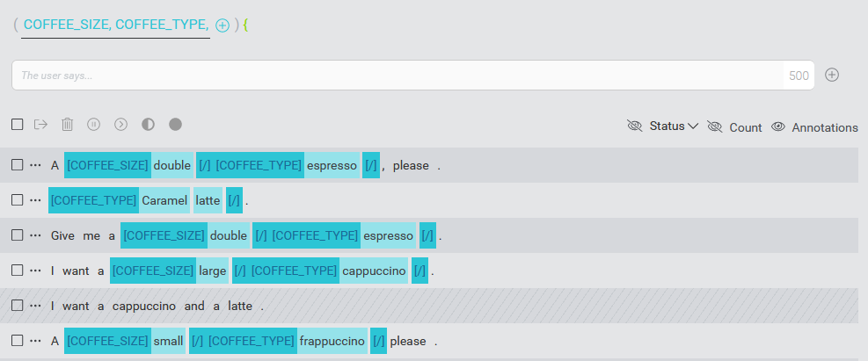The height and width of the screenshot is (361, 868).
Task: Click COFFEE_SIZE tag in "I want a large cappuccino"
Action: 153,271
